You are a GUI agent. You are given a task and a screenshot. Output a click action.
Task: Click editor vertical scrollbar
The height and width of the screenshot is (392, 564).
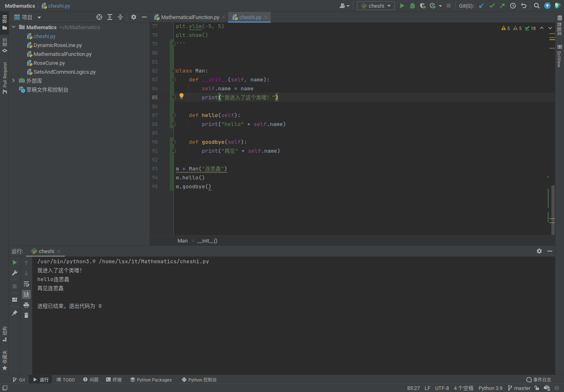[553, 210]
